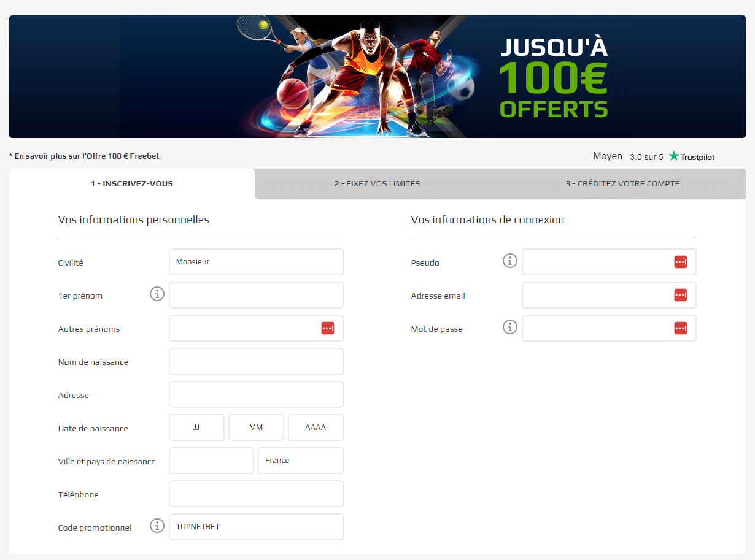755x560 pixels.
Task: Open the birth country dropdown showing France
Action: [x=301, y=461]
